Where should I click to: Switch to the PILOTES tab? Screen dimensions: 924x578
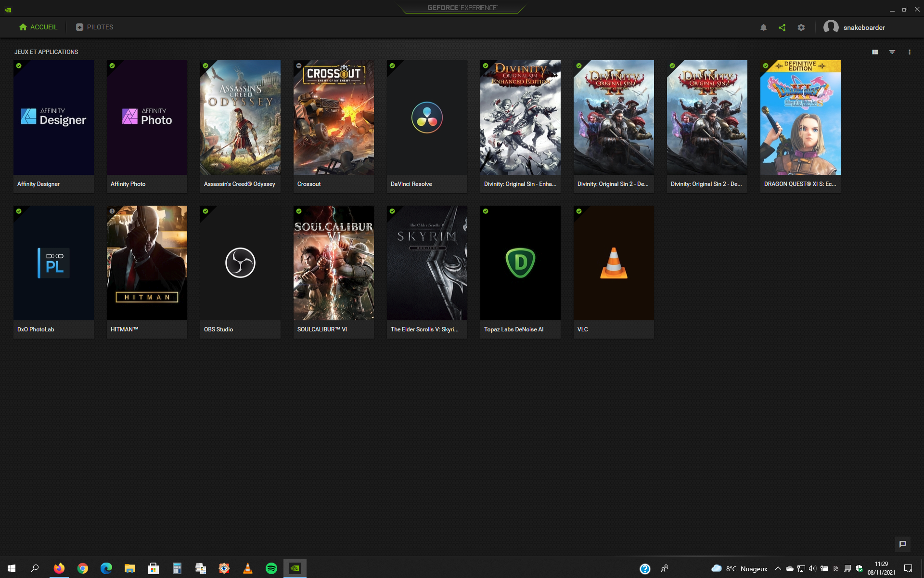tap(94, 27)
